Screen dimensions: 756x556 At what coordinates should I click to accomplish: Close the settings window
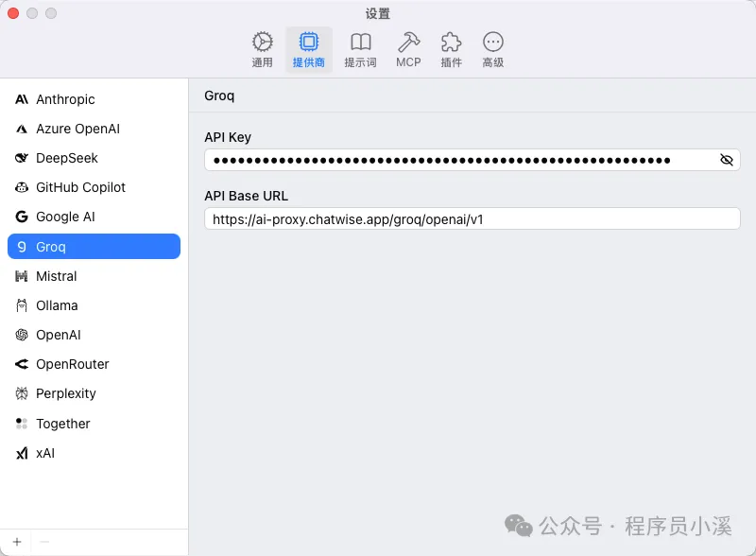click(13, 13)
